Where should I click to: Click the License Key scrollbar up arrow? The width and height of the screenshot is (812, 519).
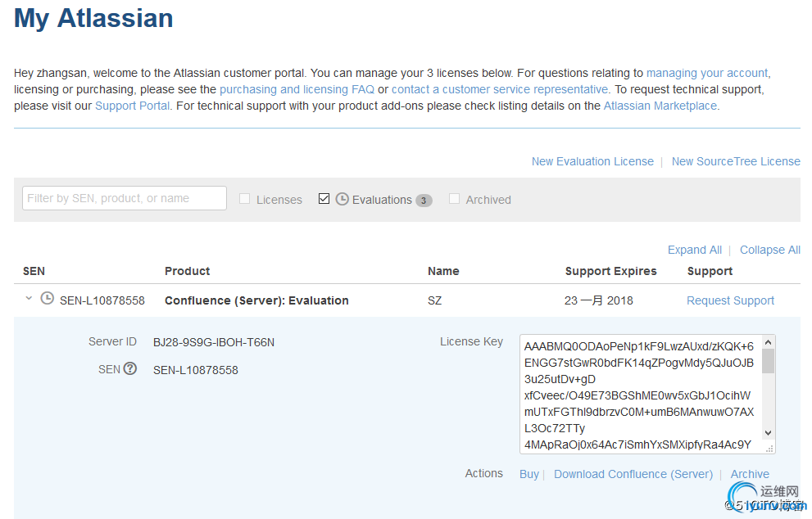(x=769, y=342)
